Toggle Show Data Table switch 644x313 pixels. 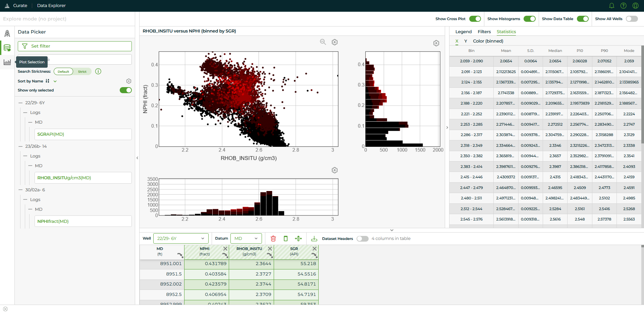tap(583, 19)
